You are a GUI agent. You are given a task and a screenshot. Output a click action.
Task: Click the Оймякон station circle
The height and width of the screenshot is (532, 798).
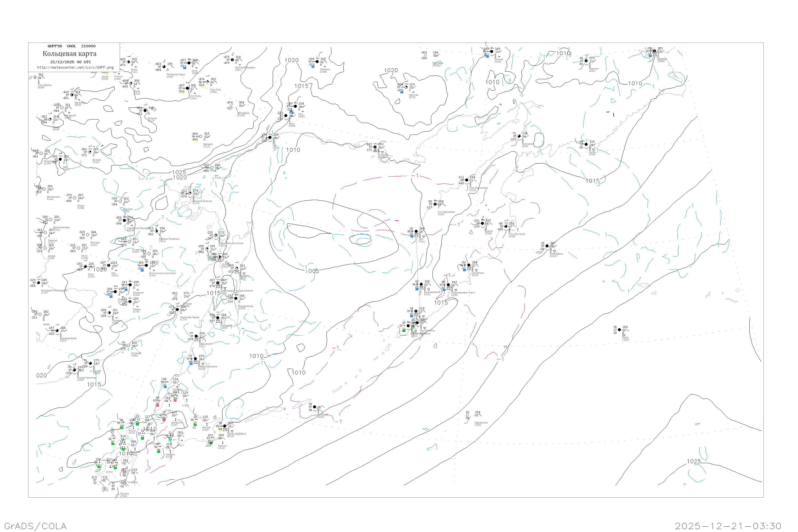[x=317, y=62]
